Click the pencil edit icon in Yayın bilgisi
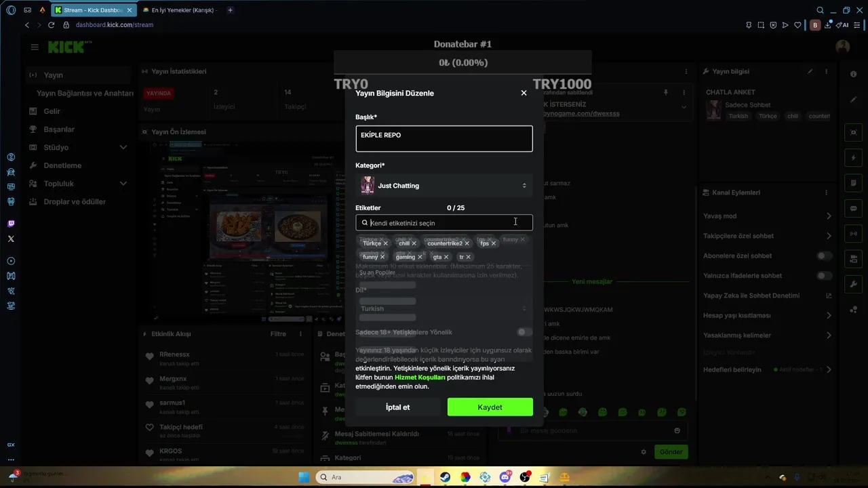The image size is (868, 488). [x=810, y=71]
